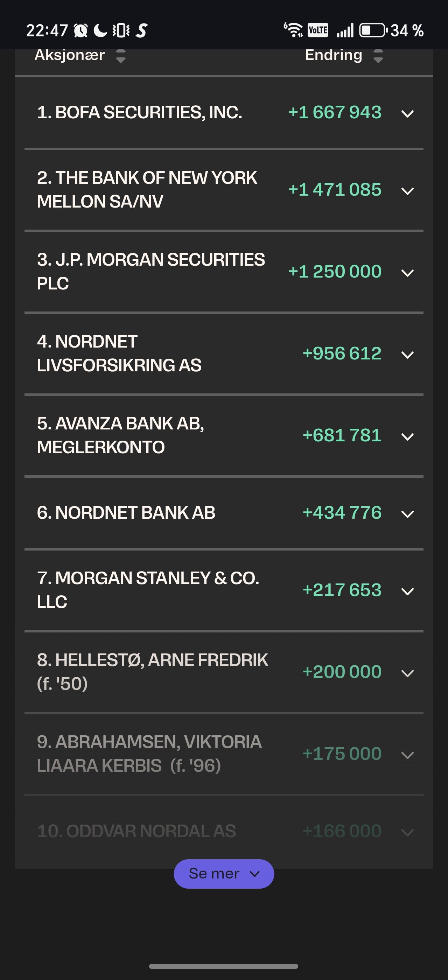Tap the battery icon in status bar

(x=373, y=30)
